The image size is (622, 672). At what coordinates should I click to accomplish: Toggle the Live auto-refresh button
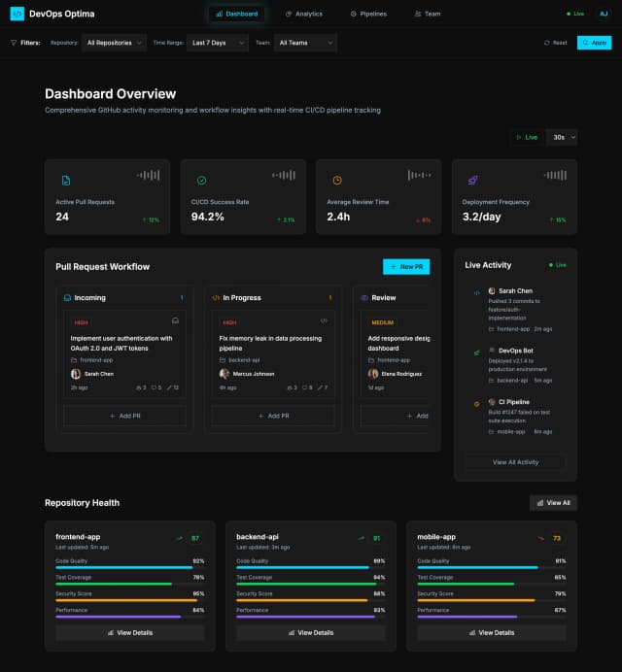point(528,138)
